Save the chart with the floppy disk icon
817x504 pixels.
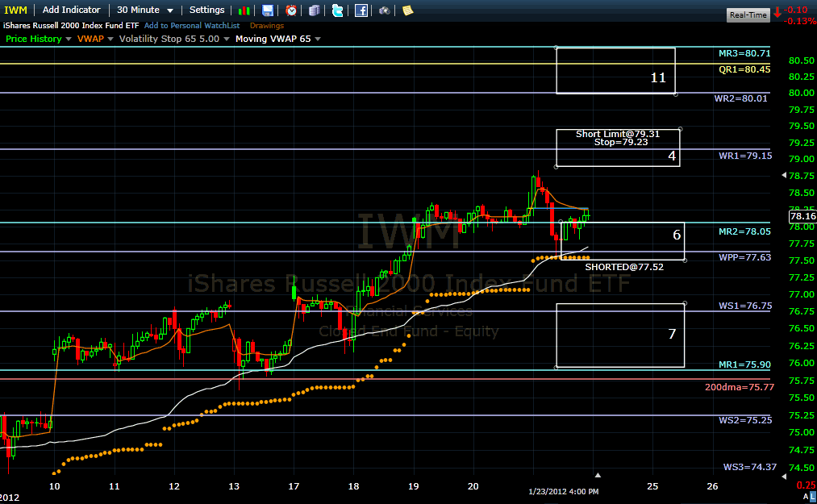[x=267, y=10]
